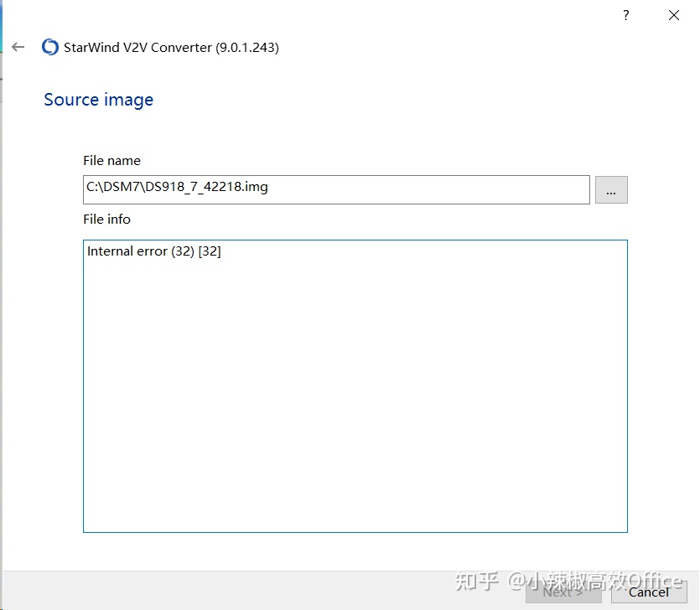Screen dimensions: 700x610
Task: Open help with the question mark icon
Action: pos(626,16)
